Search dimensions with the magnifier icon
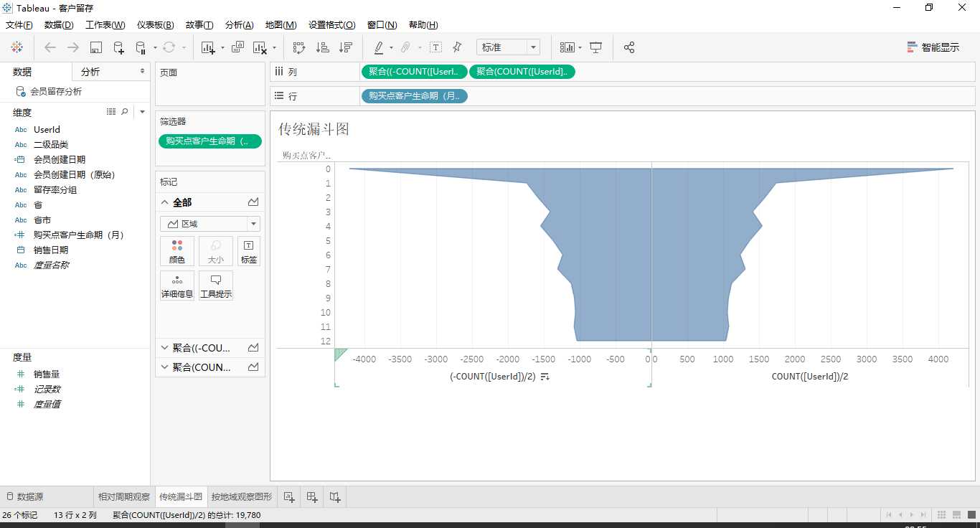 coord(125,112)
